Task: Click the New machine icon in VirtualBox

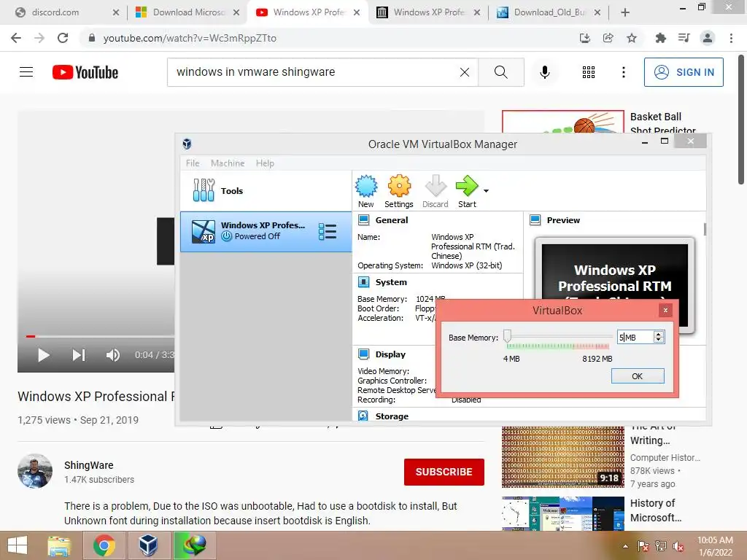Action: 366,186
